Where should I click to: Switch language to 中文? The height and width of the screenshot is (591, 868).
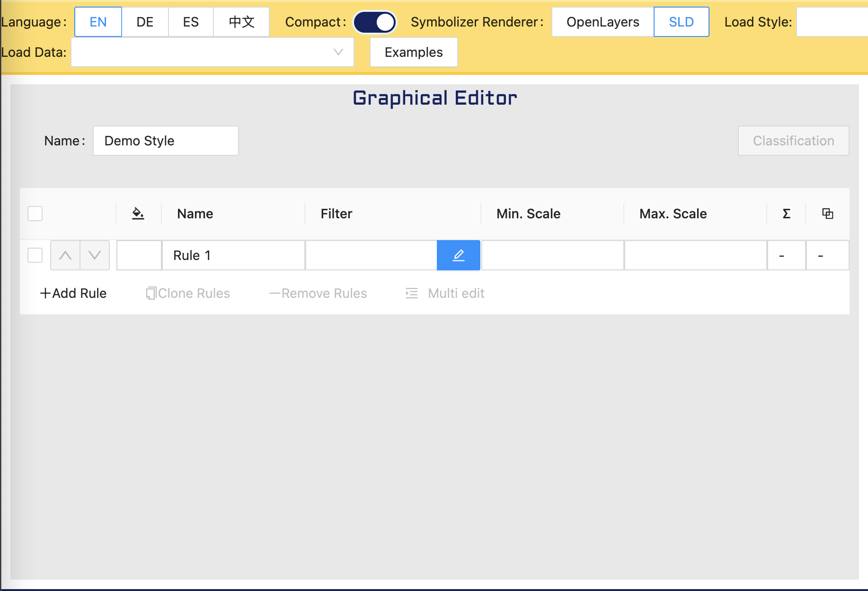click(x=241, y=22)
